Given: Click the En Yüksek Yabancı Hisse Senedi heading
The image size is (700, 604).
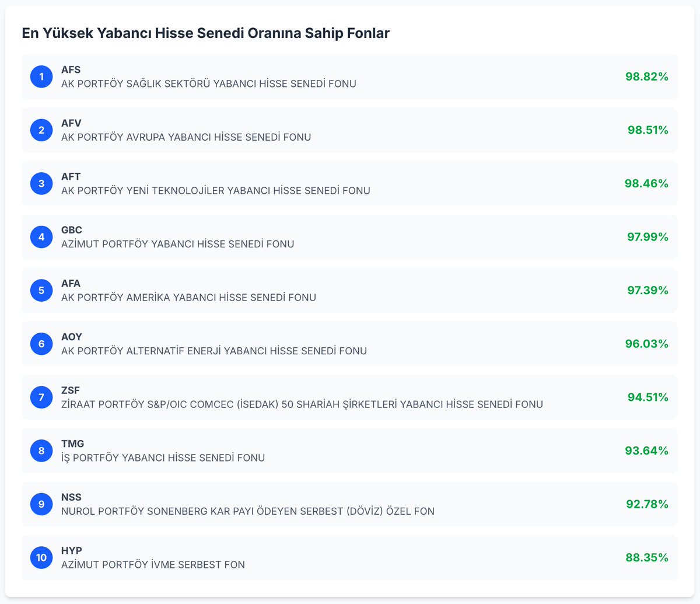Looking at the screenshot, I should click(x=205, y=33).
